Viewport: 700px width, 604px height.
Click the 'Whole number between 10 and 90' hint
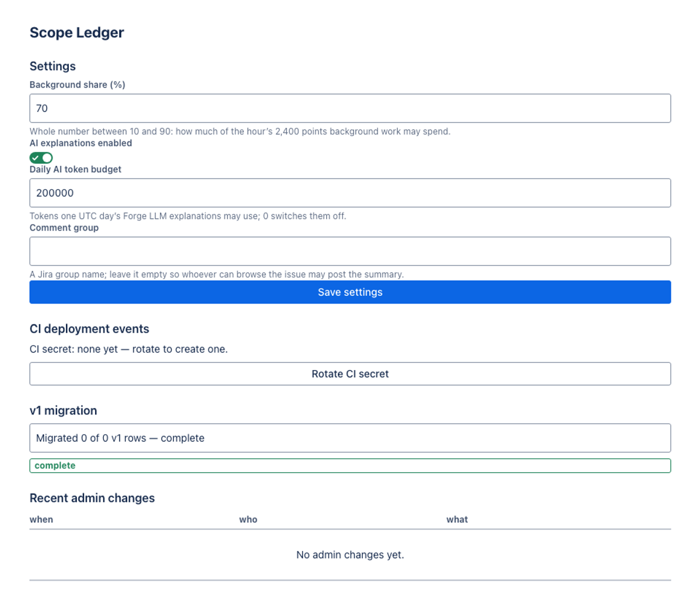240,131
